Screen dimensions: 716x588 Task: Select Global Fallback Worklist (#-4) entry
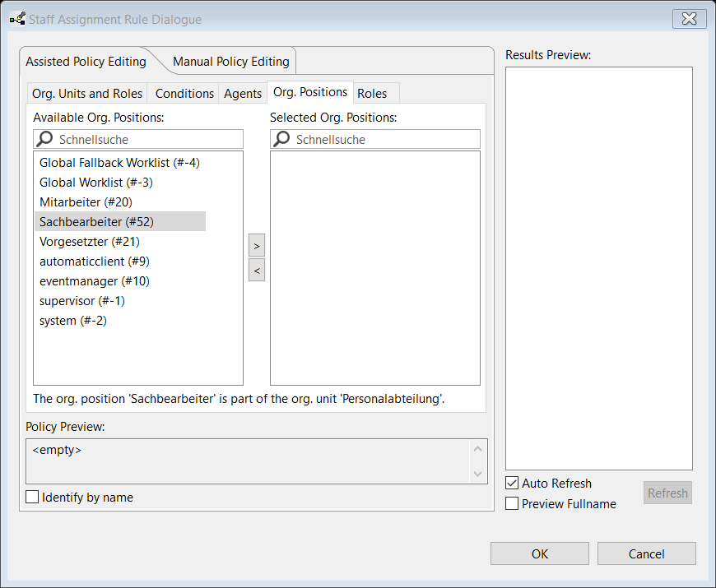pos(119,163)
